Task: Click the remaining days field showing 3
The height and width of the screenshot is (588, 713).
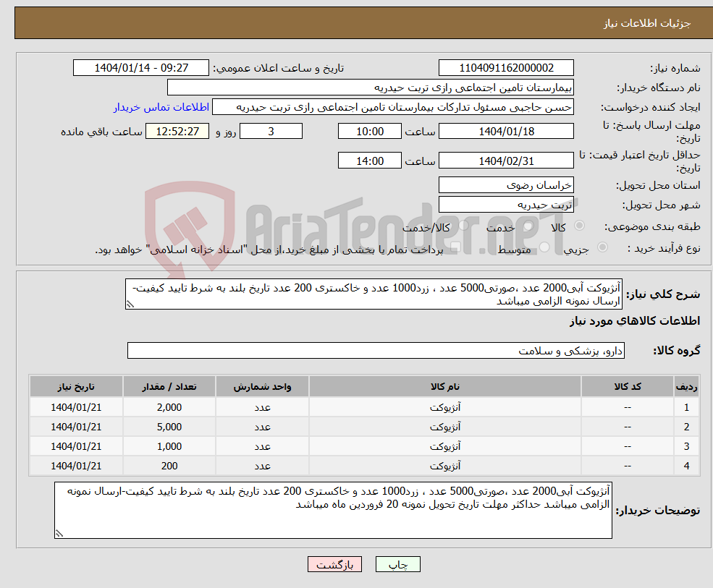Action: [x=271, y=132]
